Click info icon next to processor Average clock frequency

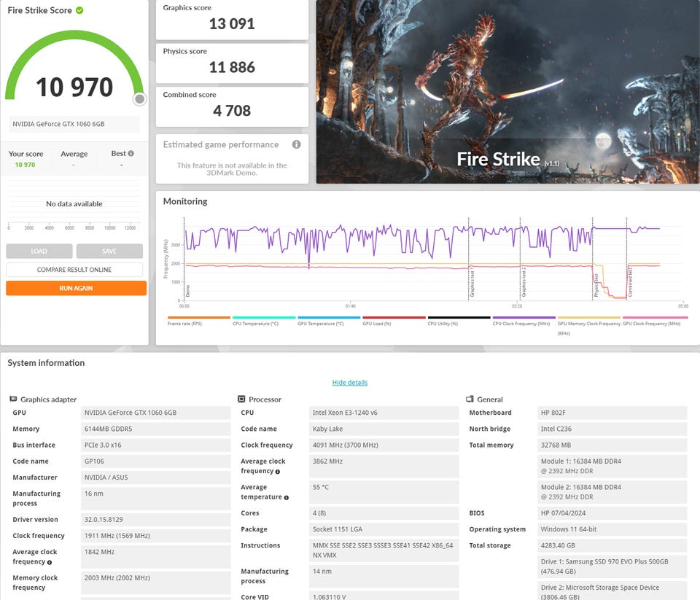(278, 472)
